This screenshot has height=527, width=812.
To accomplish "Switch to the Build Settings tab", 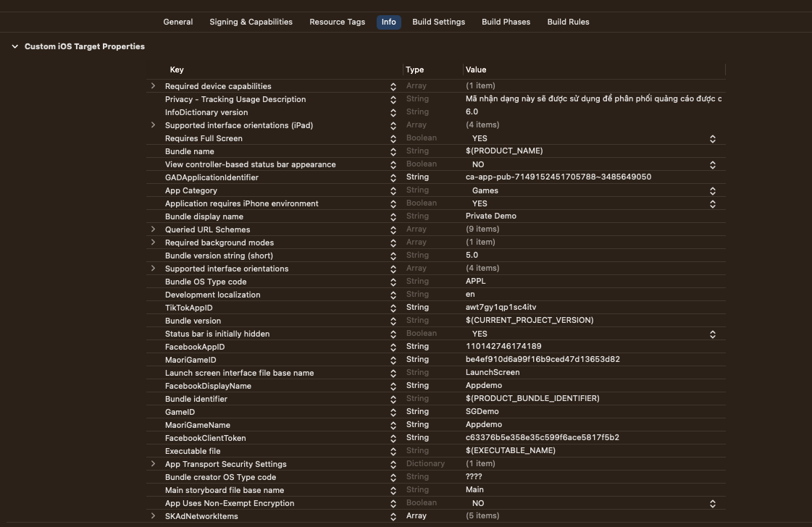I will [438, 22].
